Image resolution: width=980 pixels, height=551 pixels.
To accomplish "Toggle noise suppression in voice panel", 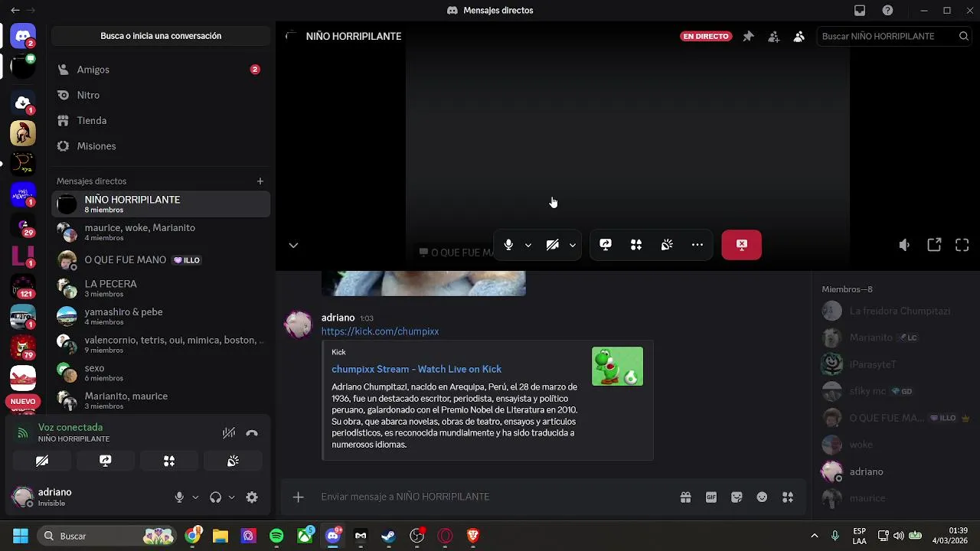I will pos(228,433).
